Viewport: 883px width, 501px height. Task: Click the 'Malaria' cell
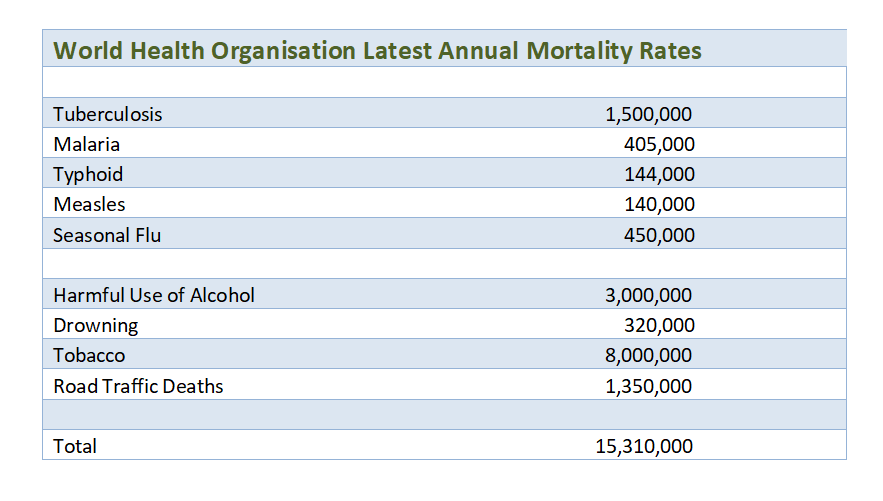86,145
